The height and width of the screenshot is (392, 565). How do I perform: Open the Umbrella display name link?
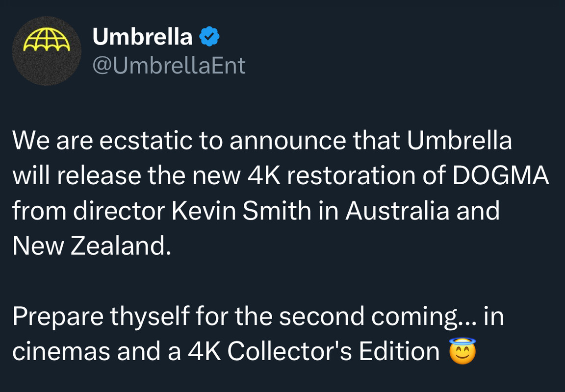tap(142, 36)
